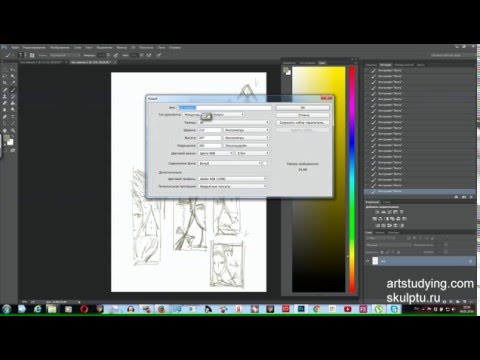Click the OK button in New dialog
480x360 pixels.
point(303,108)
